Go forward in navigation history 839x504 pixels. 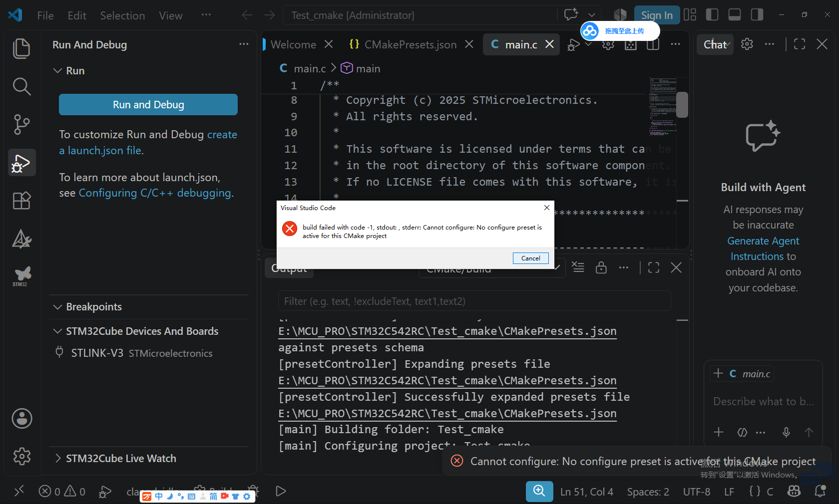click(270, 15)
